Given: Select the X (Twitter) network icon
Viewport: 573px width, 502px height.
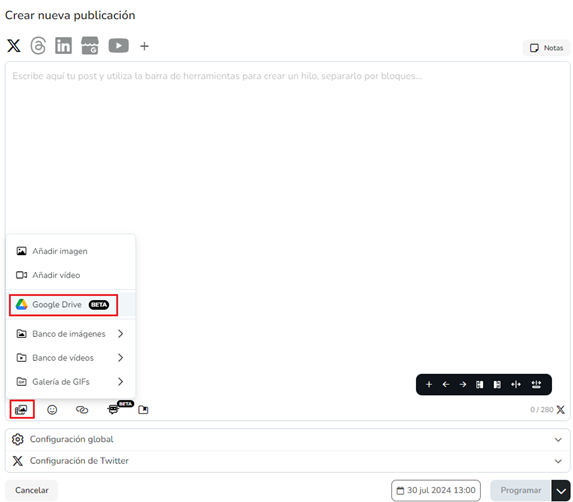Looking at the screenshot, I should pos(14,46).
